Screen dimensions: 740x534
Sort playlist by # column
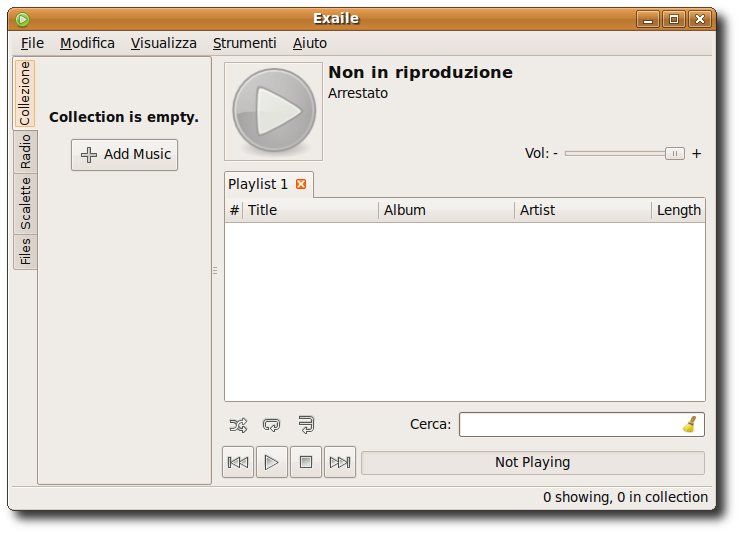pyautogui.click(x=234, y=210)
